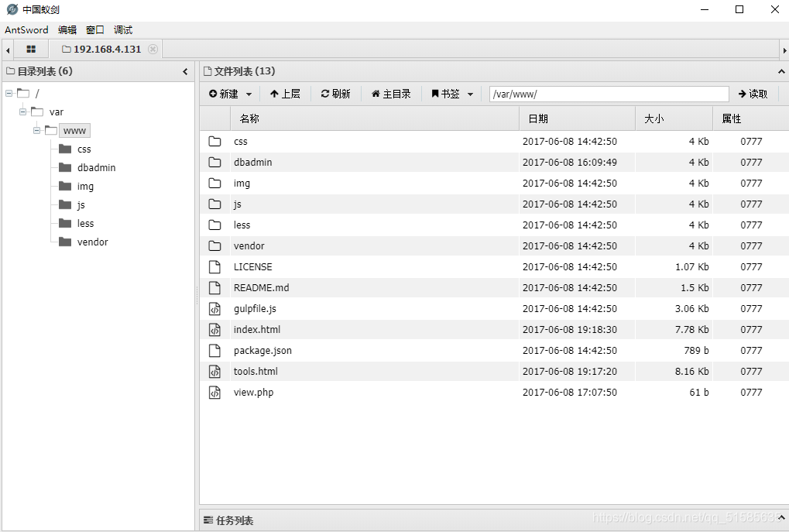The height and width of the screenshot is (532, 789).
Task: Click the date 2017-06-08 16:09:49
Action: [x=570, y=162]
